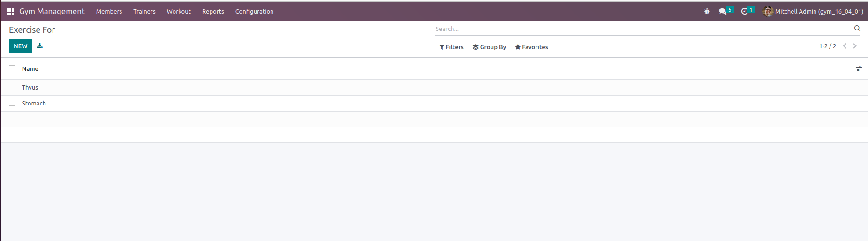Click the Exercise For breadcrumb title
This screenshot has width=868, height=241.
(32, 30)
